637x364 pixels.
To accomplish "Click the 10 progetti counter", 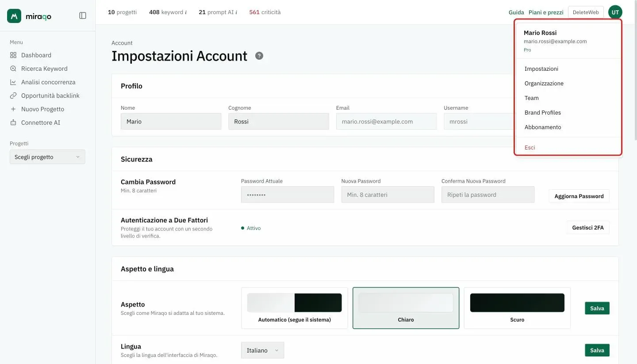I will pos(123,12).
